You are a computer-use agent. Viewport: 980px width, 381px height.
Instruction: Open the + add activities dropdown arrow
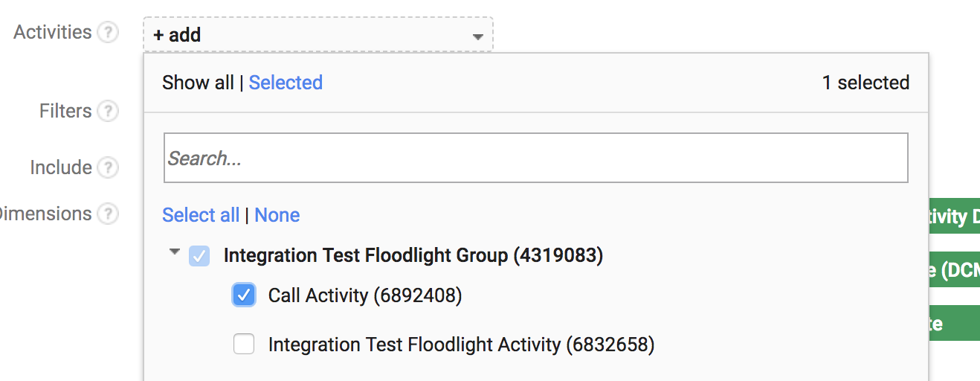click(x=478, y=36)
